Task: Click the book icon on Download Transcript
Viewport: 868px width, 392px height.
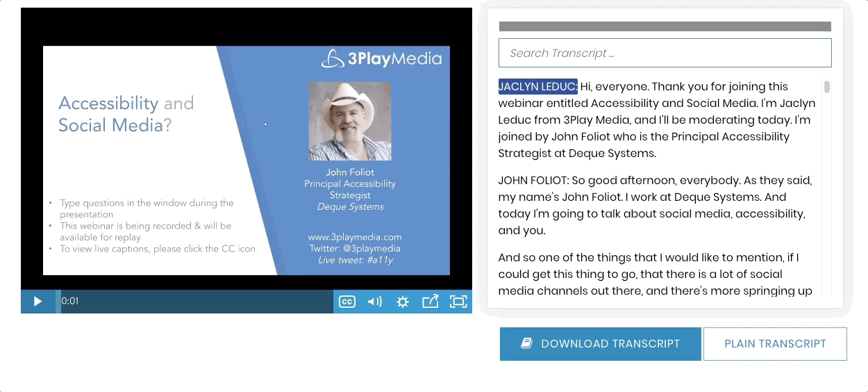Action: tap(527, 343)
